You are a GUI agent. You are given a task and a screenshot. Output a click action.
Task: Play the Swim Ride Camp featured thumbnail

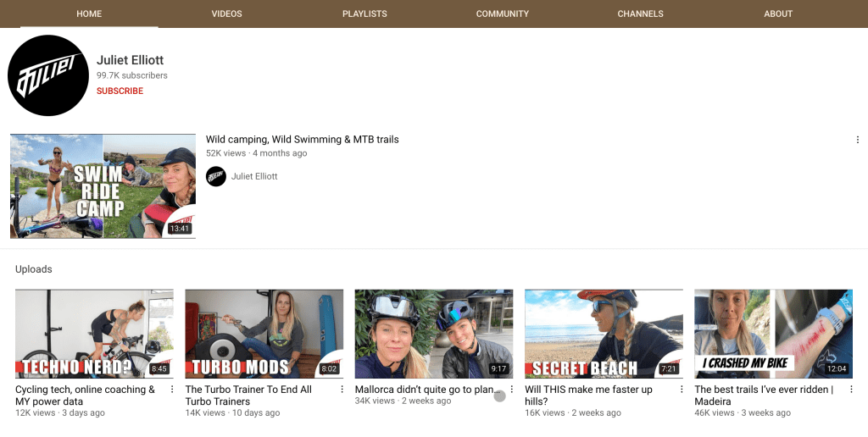103,185
